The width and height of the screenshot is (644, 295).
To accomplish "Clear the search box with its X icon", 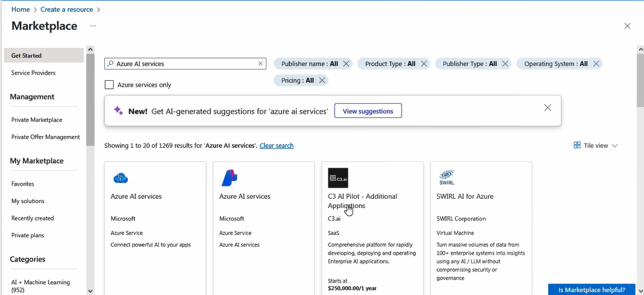I will coord(260,64).
